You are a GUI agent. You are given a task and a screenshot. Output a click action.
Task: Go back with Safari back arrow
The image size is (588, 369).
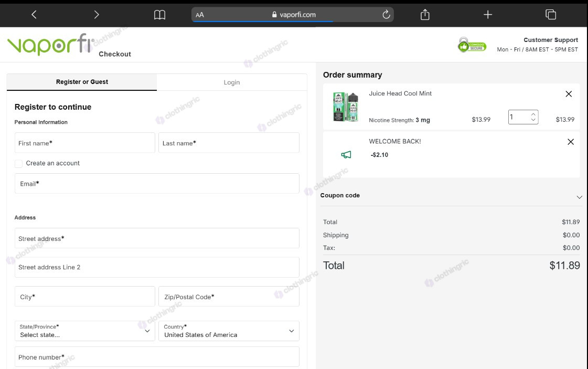click(34, 15)
